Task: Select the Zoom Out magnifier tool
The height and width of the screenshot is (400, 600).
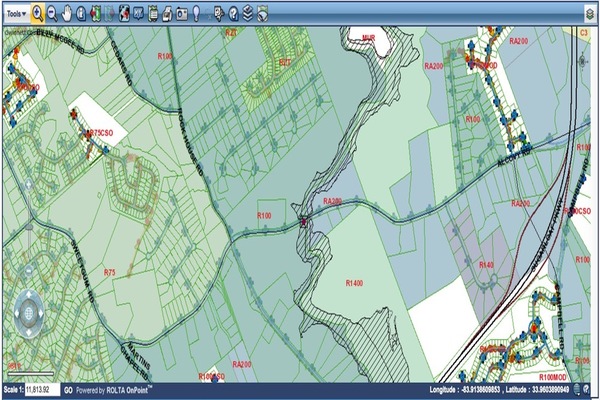Action: tap(52, 13)
